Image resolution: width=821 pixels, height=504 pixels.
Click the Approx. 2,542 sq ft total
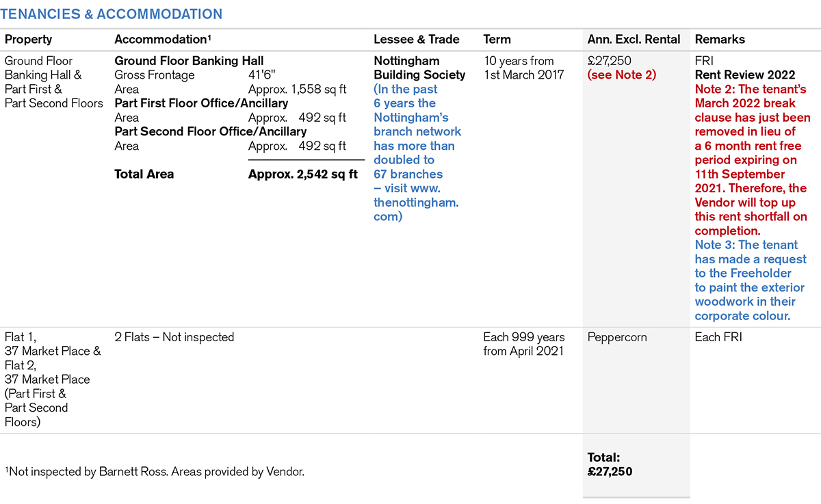pyautogui.click(x=302, y=174)
